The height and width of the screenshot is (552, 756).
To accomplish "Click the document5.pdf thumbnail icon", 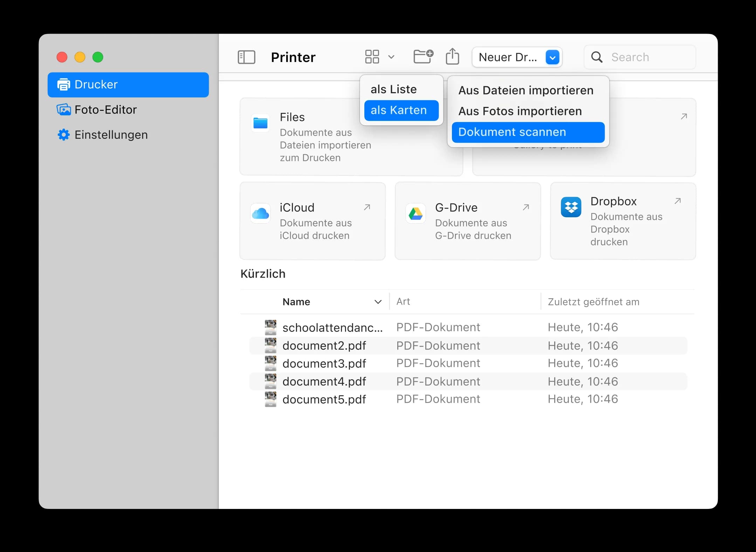I will point(270,399).
